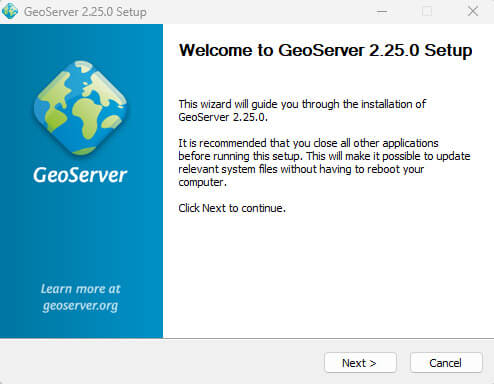The height and width of the screenshot is (384, 494).
Task: Click the "Click Next to continue." text
Action: (x=232, y=208)
